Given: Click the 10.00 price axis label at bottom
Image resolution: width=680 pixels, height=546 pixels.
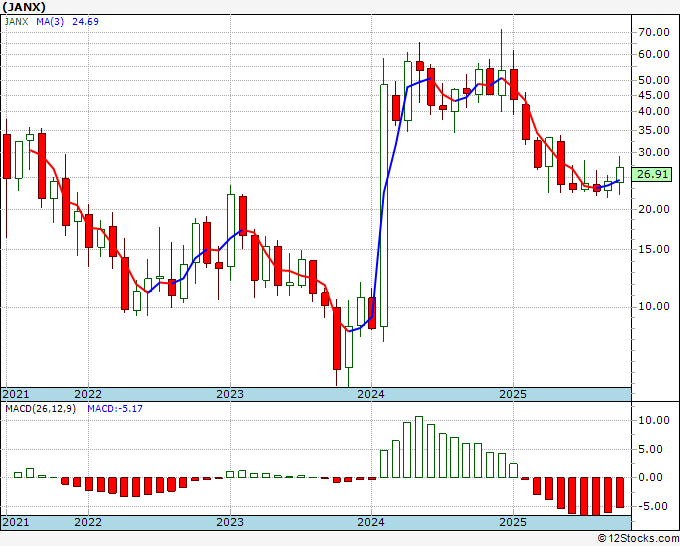Looking at the screenshot, I should click(653, 307).
